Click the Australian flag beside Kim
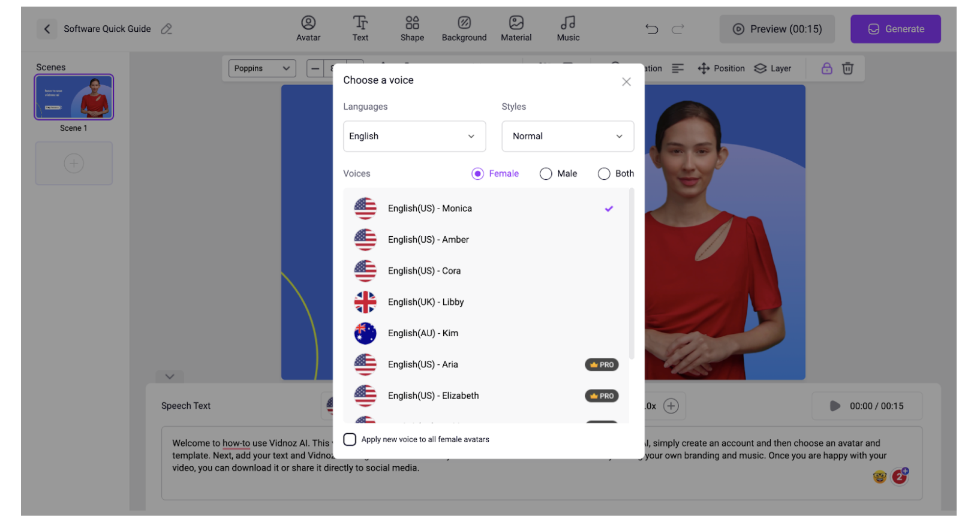980x525 pixels. [x=365, y=333]
